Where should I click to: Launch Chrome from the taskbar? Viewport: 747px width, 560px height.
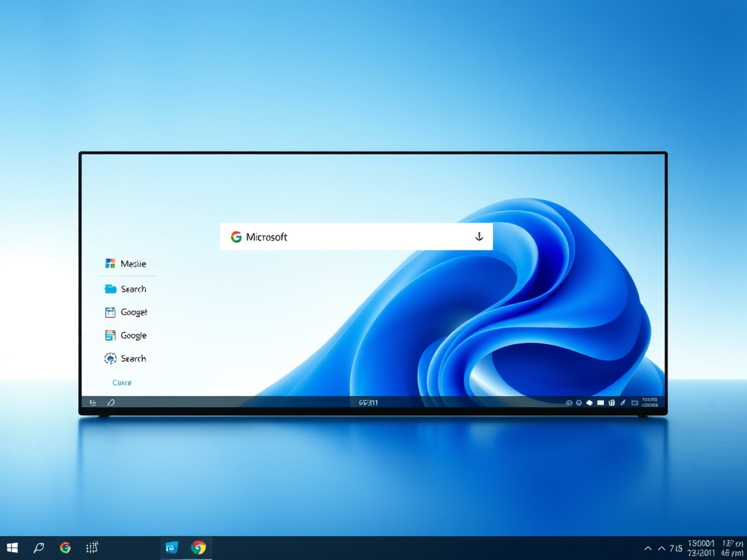click(198, 548)
